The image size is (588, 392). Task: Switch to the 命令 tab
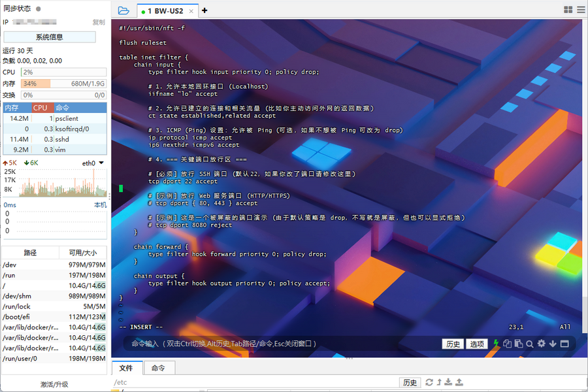click(x=159, y=368)
